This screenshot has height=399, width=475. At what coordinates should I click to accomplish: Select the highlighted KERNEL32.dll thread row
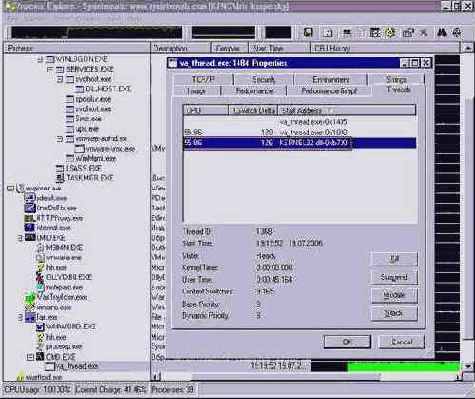(x=300, y=143)
